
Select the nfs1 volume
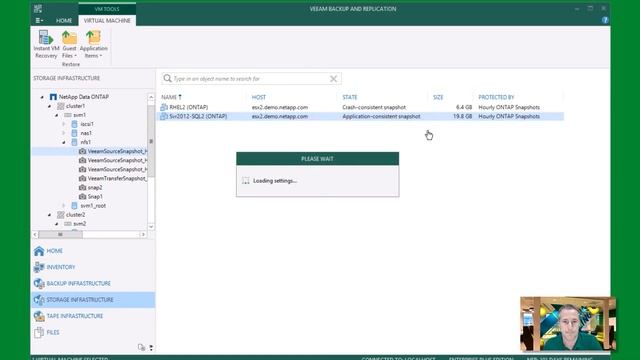click(x=85, y=142)
